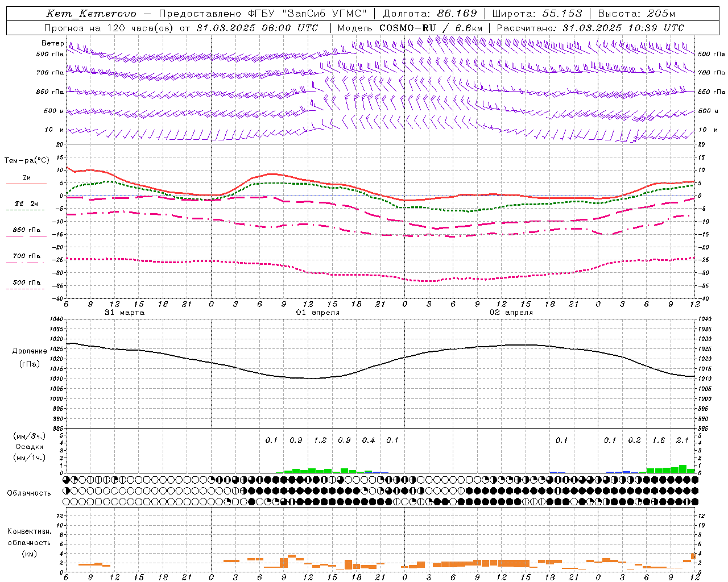Click the "31 марта" date label

pos(125,313)
